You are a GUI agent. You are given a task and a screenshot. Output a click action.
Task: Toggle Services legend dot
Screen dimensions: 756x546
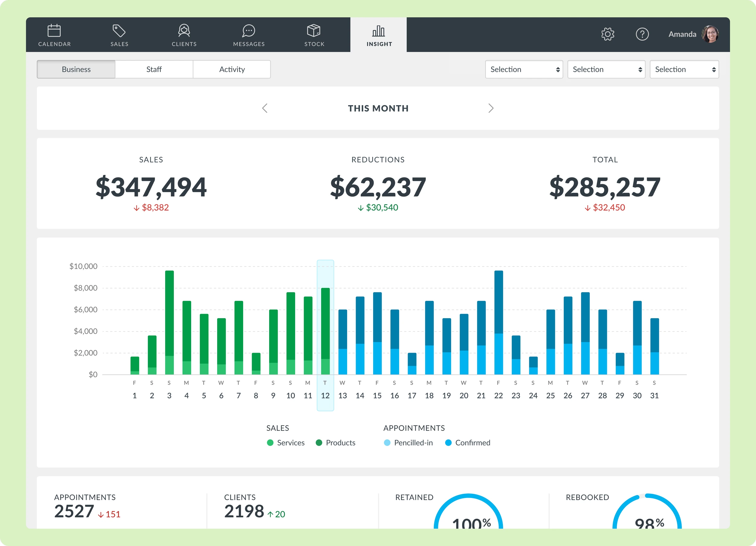pyautogui.click(x=270, y=443)
